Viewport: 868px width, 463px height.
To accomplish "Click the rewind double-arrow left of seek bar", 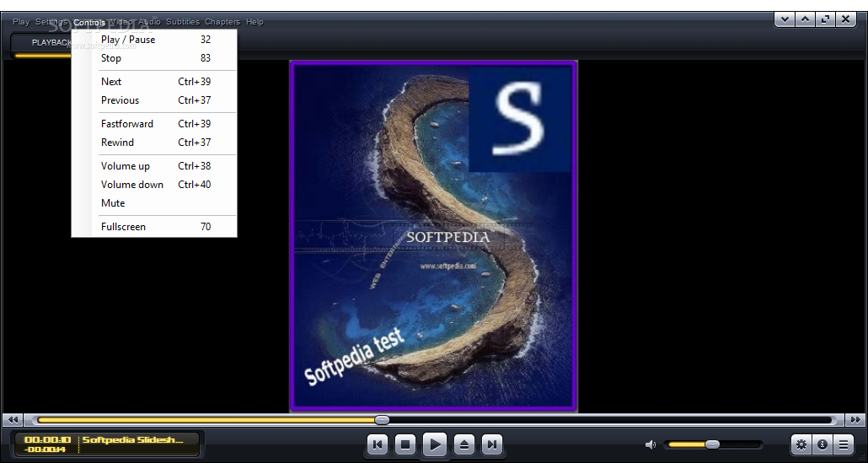I will pyautogui.click(x=13, y=420).
